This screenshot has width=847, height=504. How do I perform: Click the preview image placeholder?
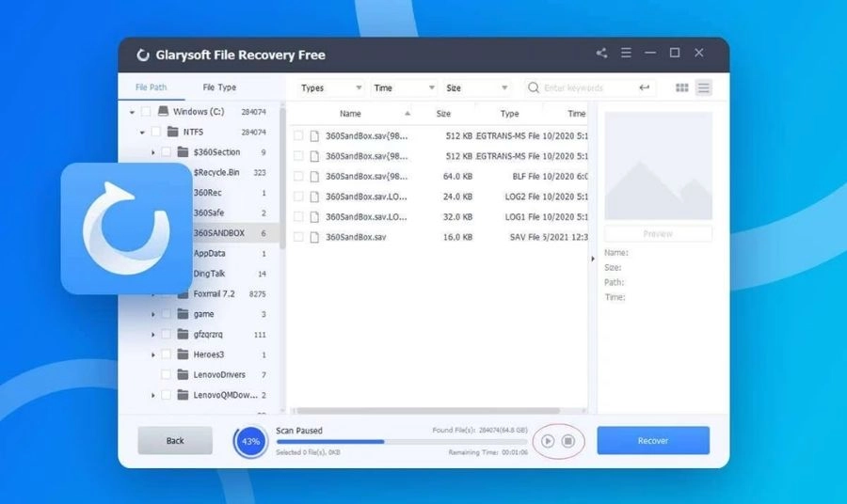(658, 165)
